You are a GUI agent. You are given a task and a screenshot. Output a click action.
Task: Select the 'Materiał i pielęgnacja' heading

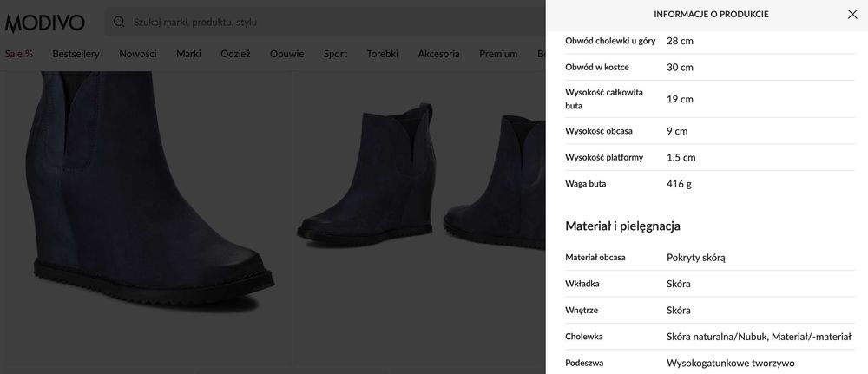[622, 226]
